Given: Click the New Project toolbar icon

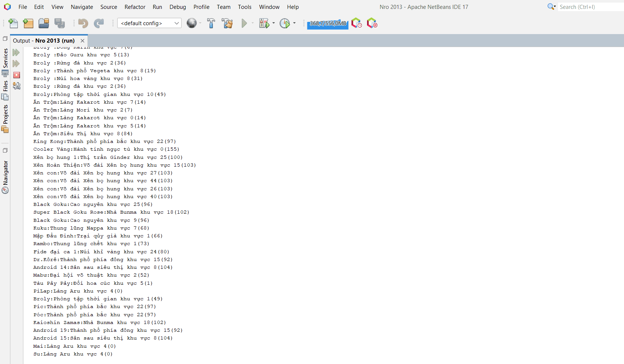Looking at the screenshot, I should click(28, 23).
